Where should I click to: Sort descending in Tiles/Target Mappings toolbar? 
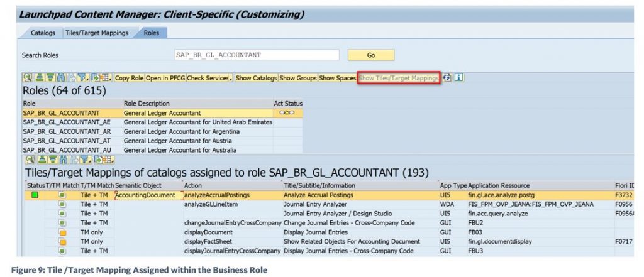coord(53,160)
